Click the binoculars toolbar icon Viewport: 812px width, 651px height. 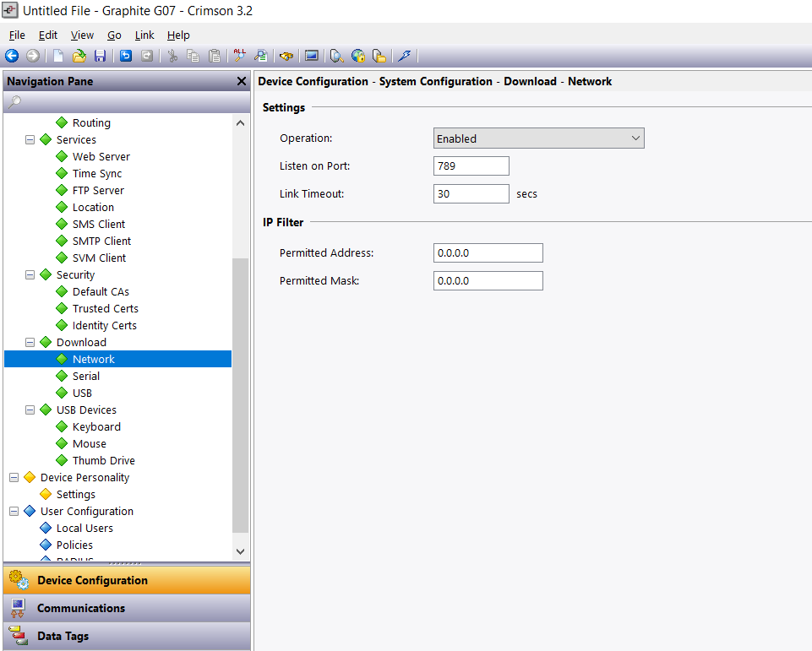tap(286, 56)
